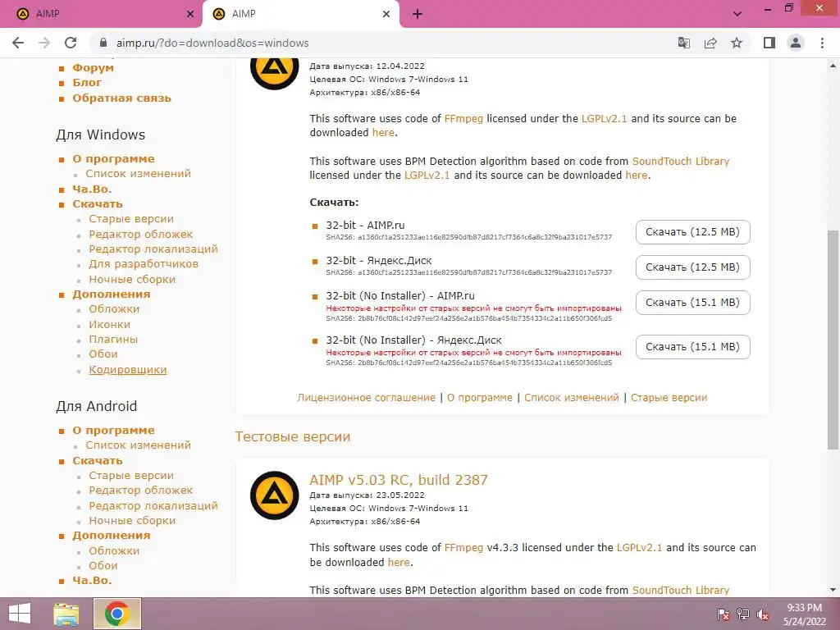840x630 pixels.
Task: Open Редактор локализаций under Для Windows
Action: click(153, 249)
